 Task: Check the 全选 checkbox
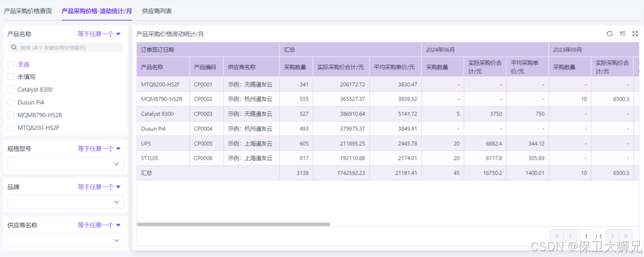coord(11,64)
